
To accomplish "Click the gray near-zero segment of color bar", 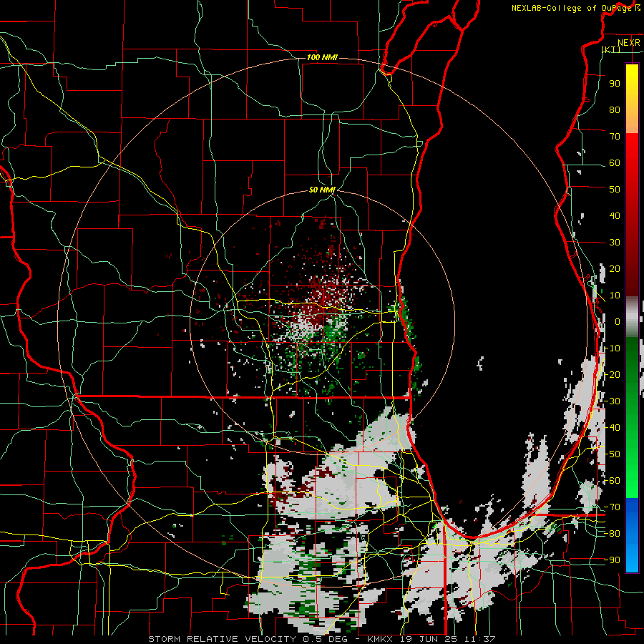I will [632, 317].
